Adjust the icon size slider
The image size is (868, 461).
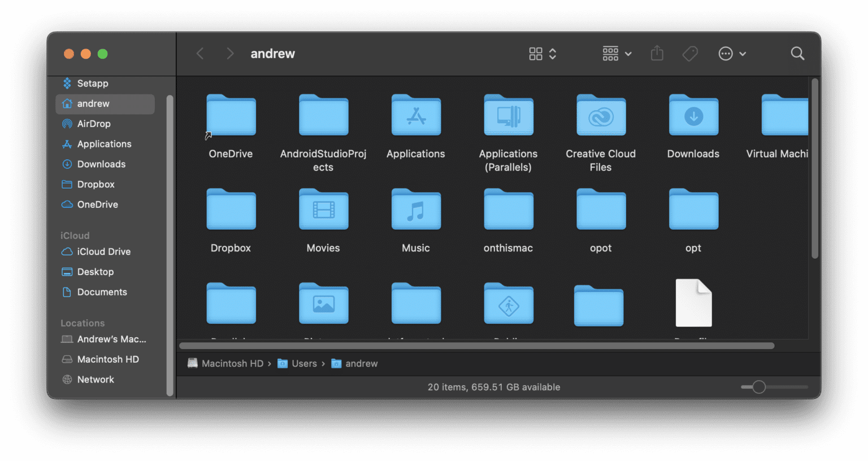point(759,387)
